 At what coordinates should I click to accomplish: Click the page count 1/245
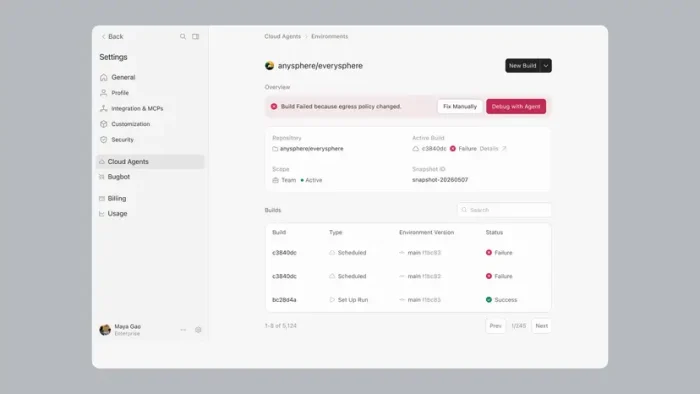click(x=519, y=326)
